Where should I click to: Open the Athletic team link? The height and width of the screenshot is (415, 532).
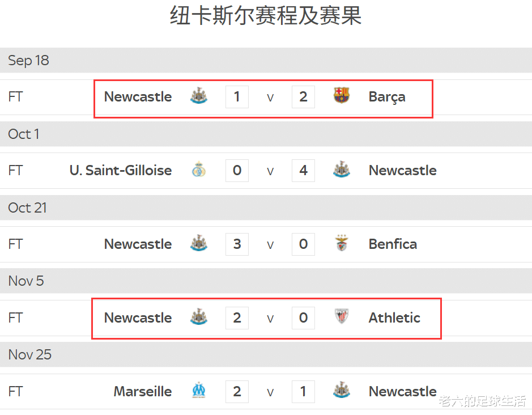pos(394,317)
